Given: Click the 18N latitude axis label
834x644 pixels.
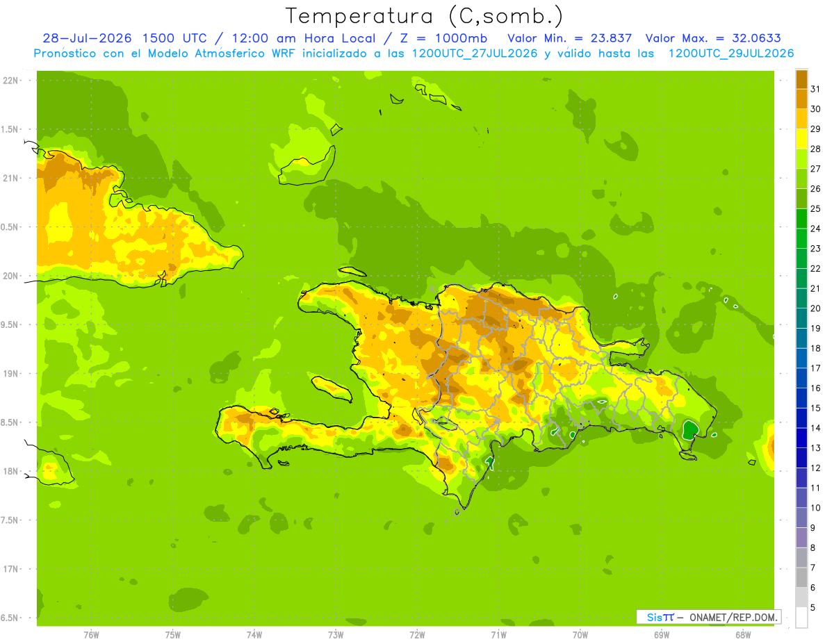Looking at the screenshot, I should 10,471.
